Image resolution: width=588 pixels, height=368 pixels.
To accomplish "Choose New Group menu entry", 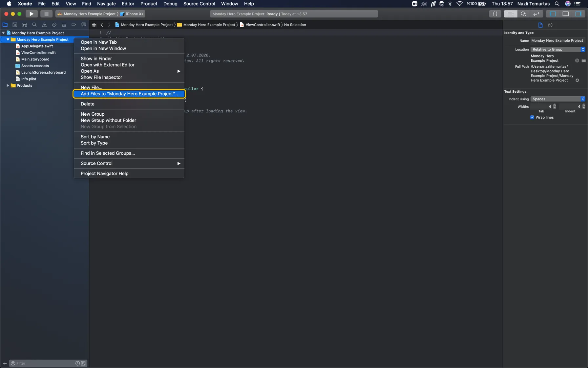I will 129,114.
